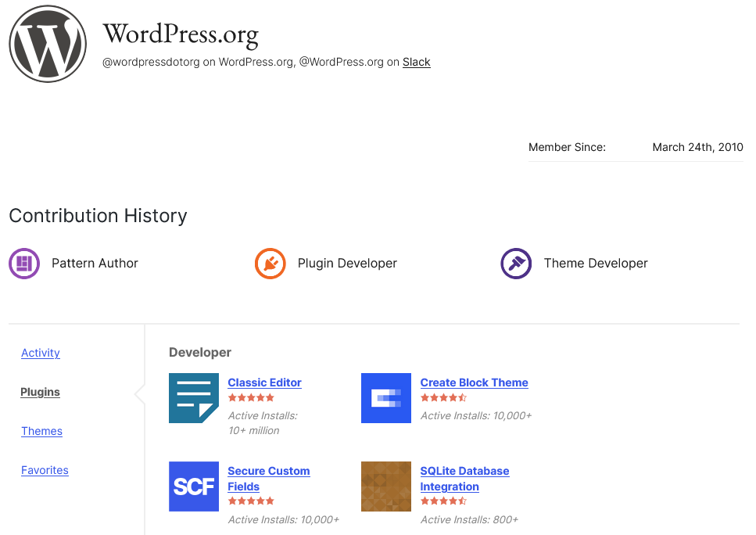Click the WordPress logo avatar
The height and width of the screenshot is (535, 756).
48,44
